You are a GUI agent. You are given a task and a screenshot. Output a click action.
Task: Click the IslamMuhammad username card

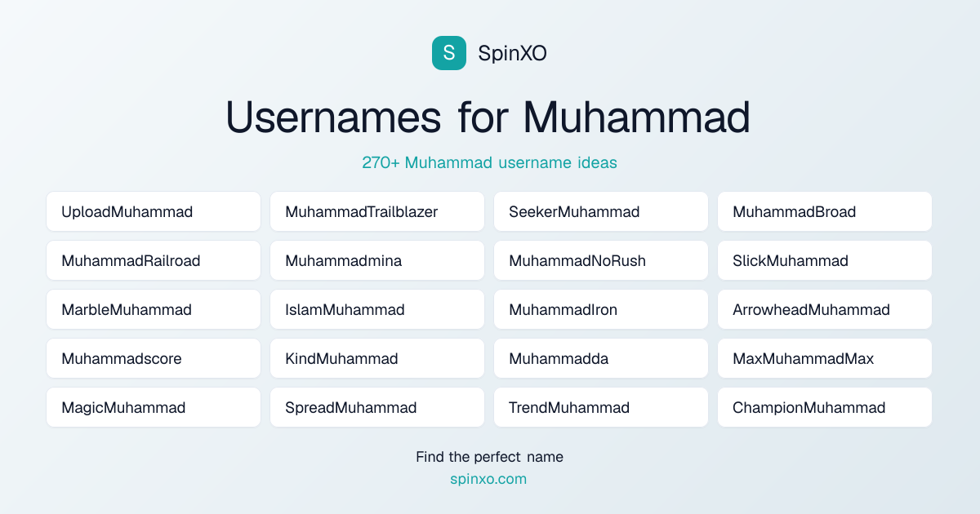pyautogui.click(x=377, y=309)
